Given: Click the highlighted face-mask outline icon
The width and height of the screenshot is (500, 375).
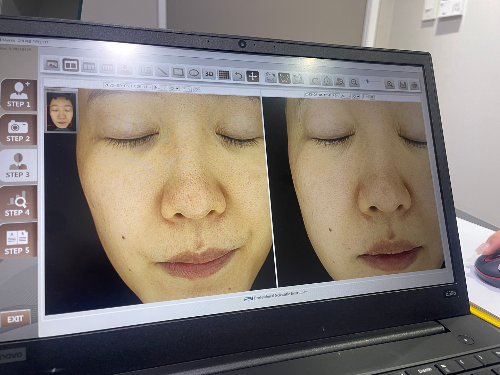Looking at the screenshot, I should click(284, 78).
